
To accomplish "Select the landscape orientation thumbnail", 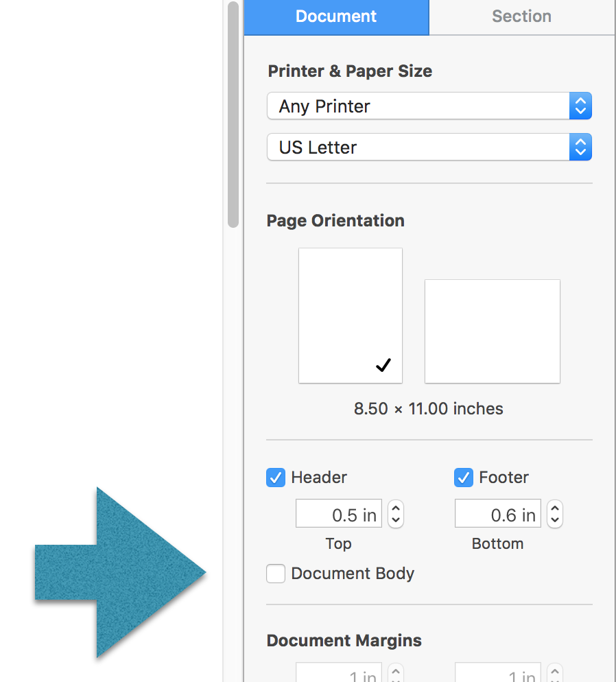I will (492, 331).
